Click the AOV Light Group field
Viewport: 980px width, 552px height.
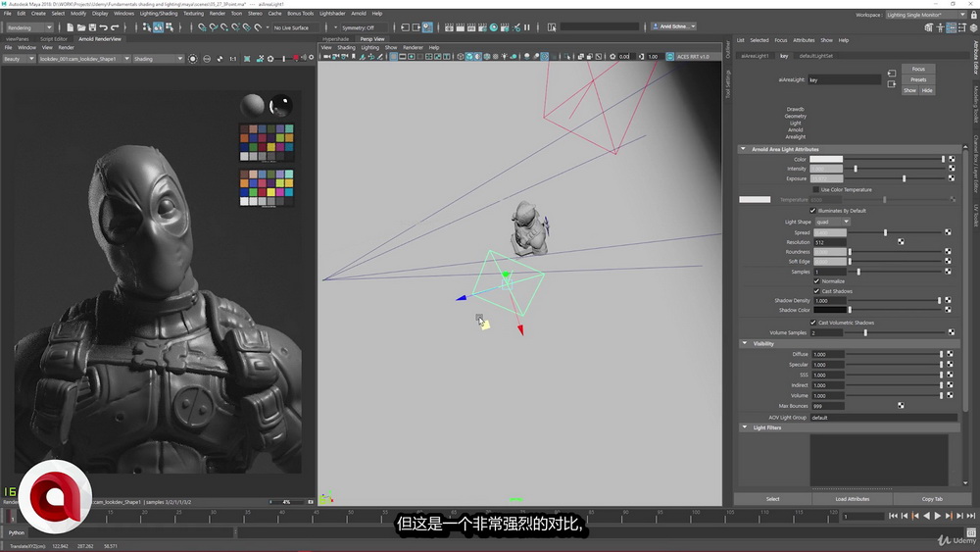click(884, 418)
